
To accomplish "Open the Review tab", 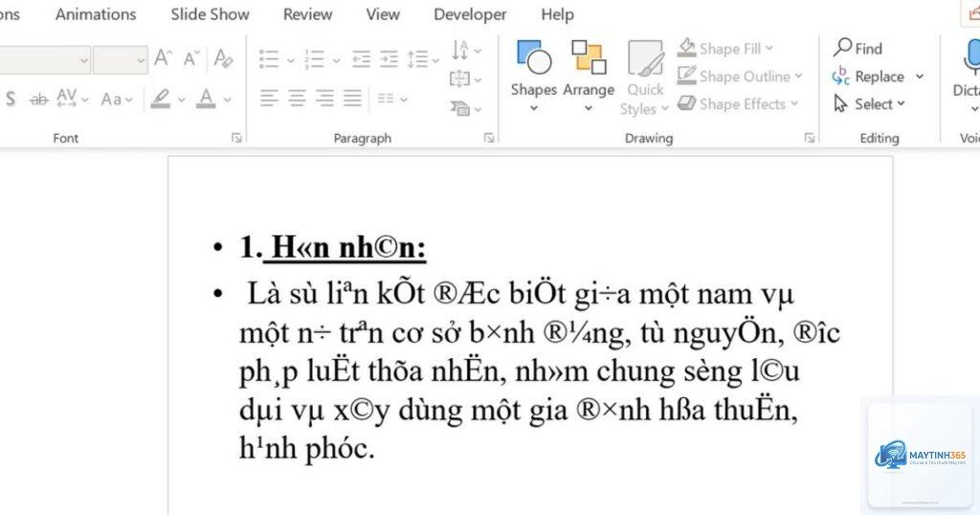I will click(307, 14).
